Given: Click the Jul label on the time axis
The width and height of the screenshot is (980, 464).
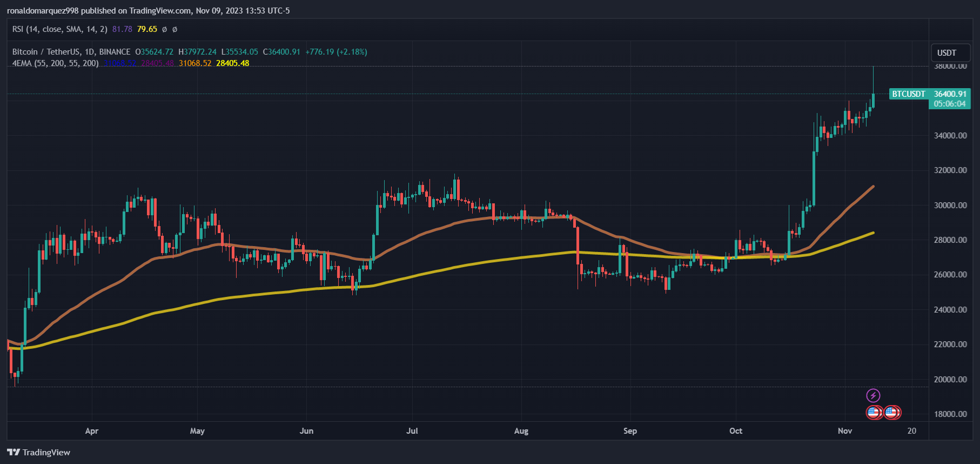Looking at the screenshot, I should pyautogui.click(x=412, y=431).
